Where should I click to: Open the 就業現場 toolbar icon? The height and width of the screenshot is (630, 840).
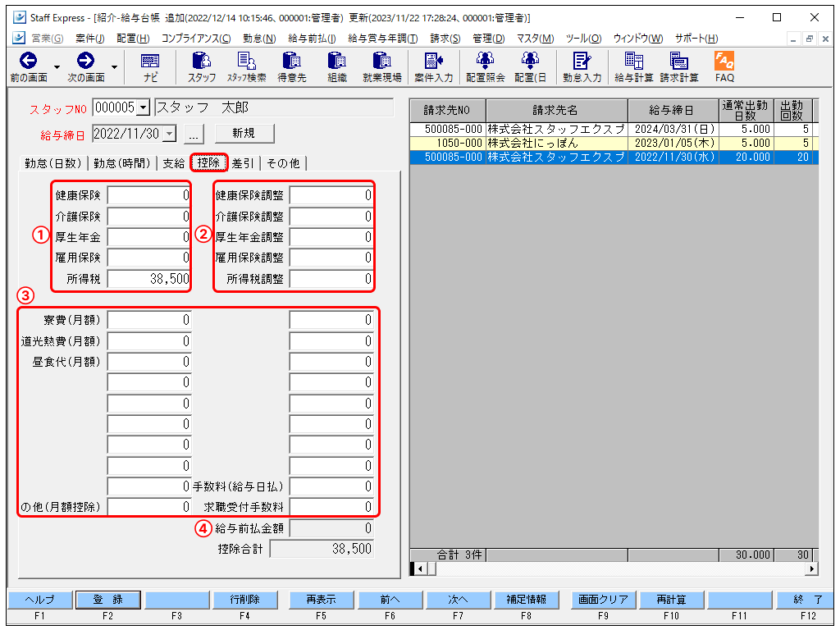[x=381, y=66]
